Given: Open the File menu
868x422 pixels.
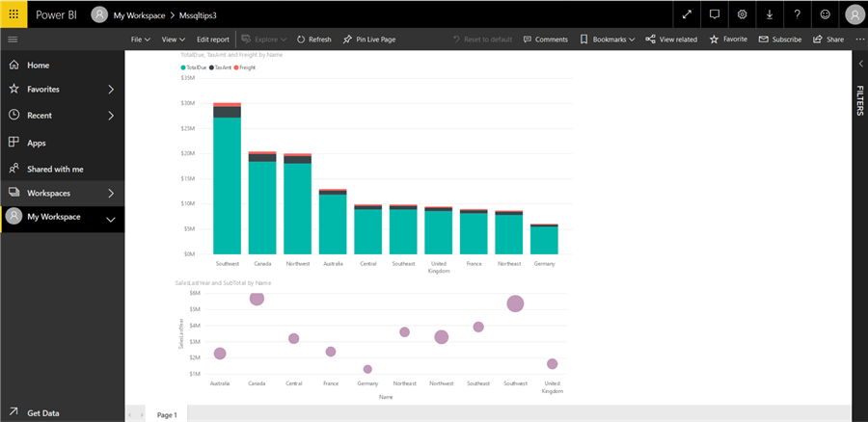Looking at the screenshot, I should click(140, 40).
